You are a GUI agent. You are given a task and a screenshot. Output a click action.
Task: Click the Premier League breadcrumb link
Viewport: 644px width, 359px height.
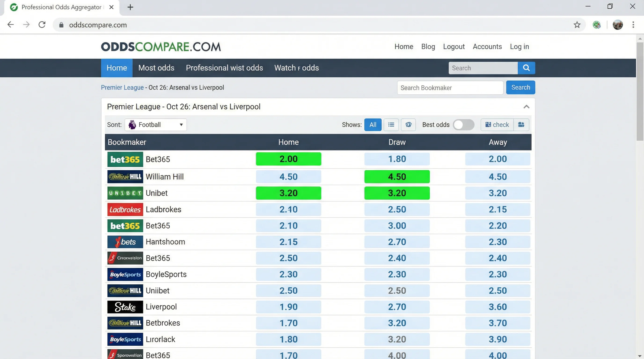(122, 88)
